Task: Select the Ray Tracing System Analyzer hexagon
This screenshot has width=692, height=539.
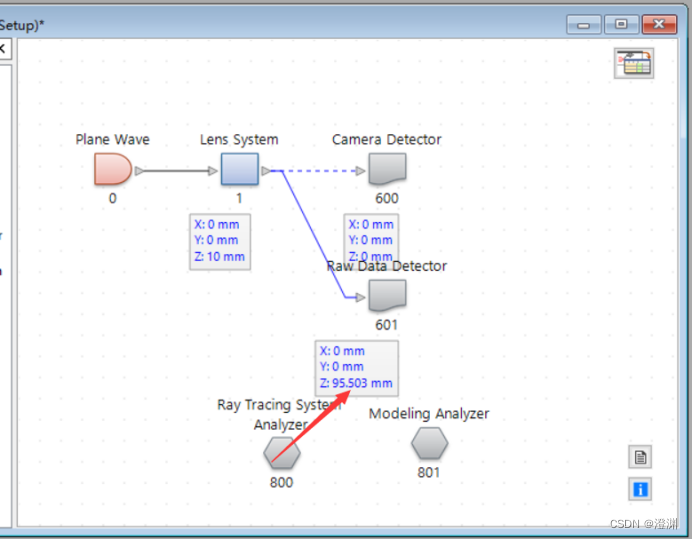Action: 282,452
